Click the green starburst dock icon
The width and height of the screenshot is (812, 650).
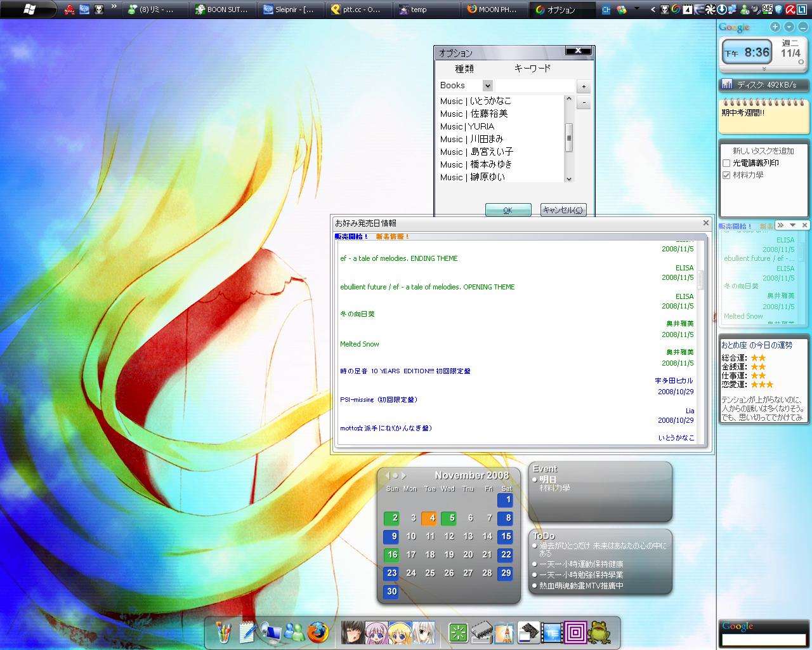click(458, 632)
